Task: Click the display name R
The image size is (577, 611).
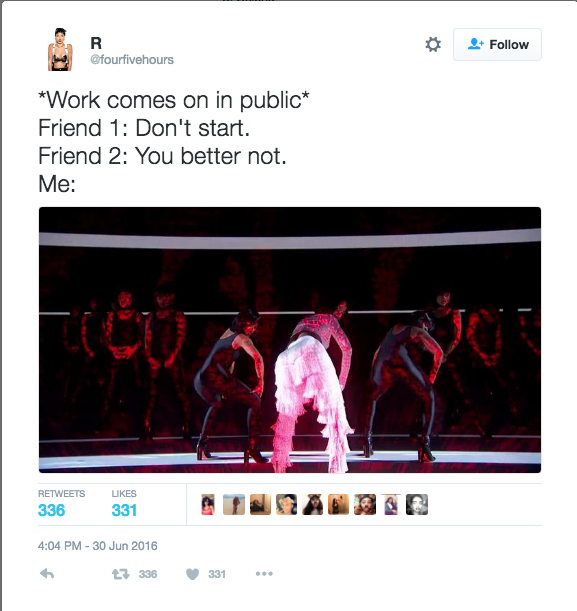Action: tap(96, 43)
